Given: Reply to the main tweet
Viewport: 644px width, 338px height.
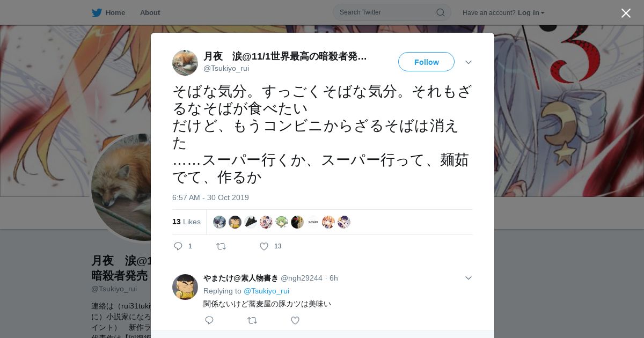Looking at the screenshot, I should (179, 246).
